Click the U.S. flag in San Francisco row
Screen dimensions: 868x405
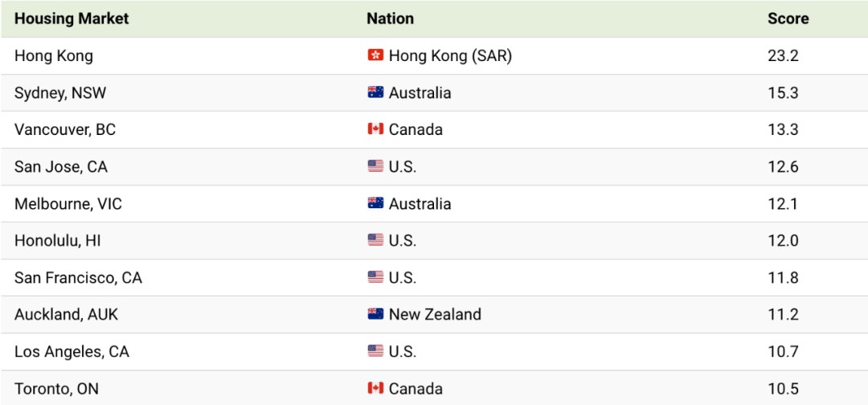click(x=375, y=277)
